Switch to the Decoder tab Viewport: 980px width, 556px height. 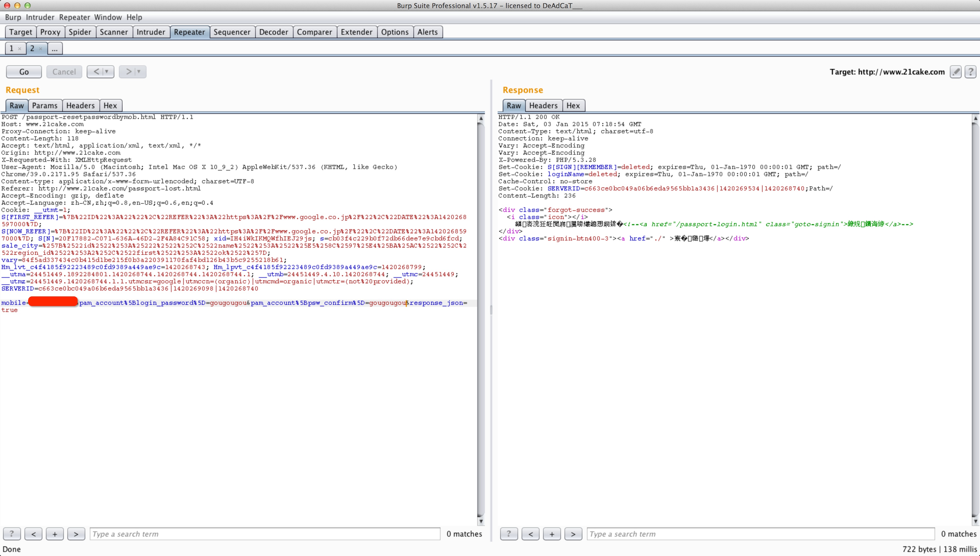pyautogui.click(x=273, y=32)
